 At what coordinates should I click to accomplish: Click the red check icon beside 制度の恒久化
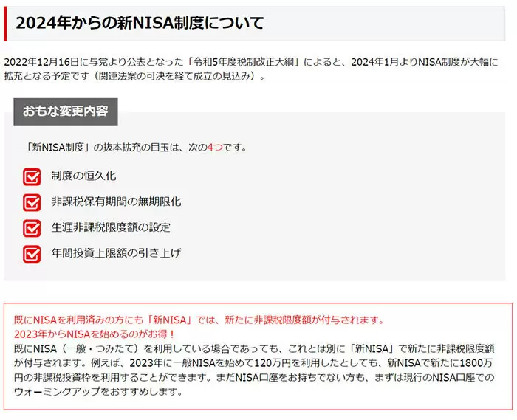[x=32, y=176]
